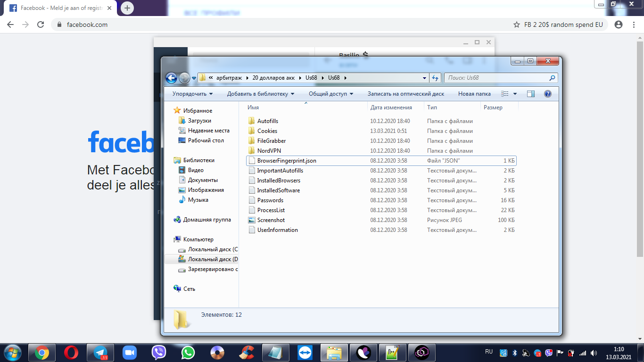Select 20 долларов акк in address path
This screenshot has width=644, height=362.
(x=273, y=78)
